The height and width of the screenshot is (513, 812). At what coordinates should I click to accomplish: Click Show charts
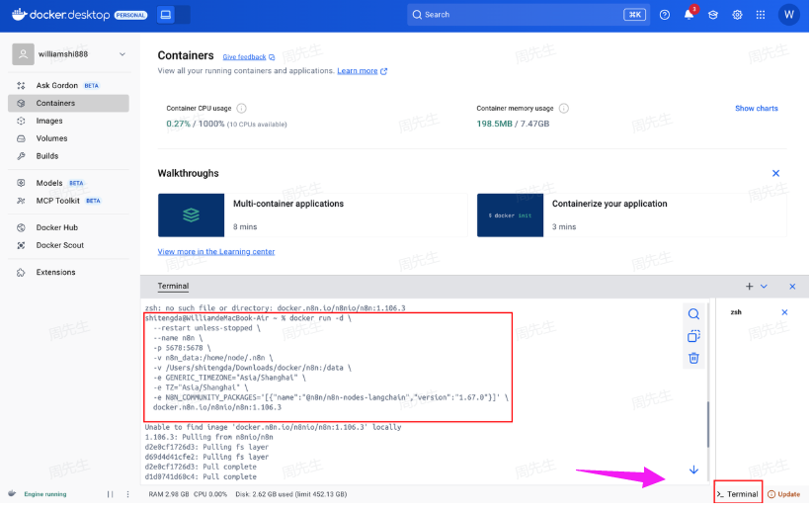pyautogui.click(x=756, y=109)
